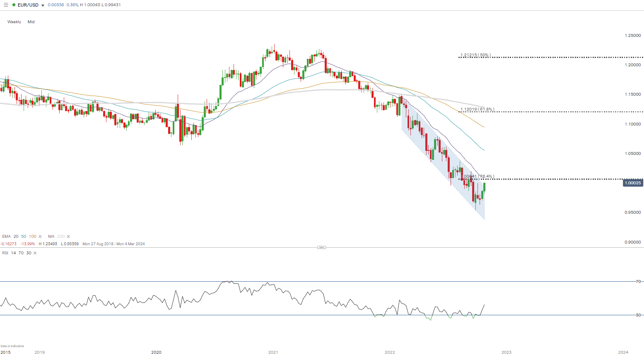This screenshot has width=644, height=355.
Task: Click the 1.21215 (50%) Fibonacci level label
Action: (475, 55)
